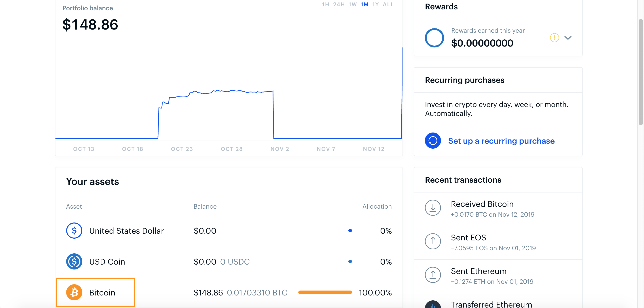Open Set up a recurring purchase link

[x=501, y=141]
